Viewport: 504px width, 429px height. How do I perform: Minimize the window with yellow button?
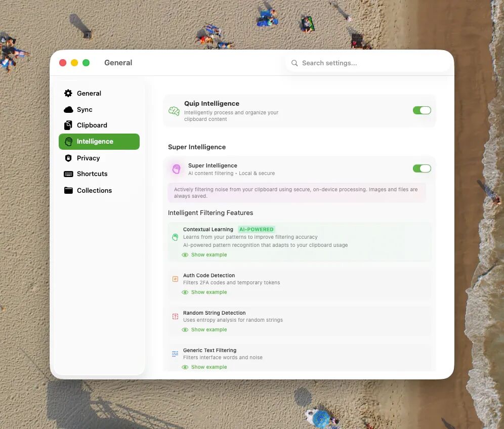(x=74, y=63)
